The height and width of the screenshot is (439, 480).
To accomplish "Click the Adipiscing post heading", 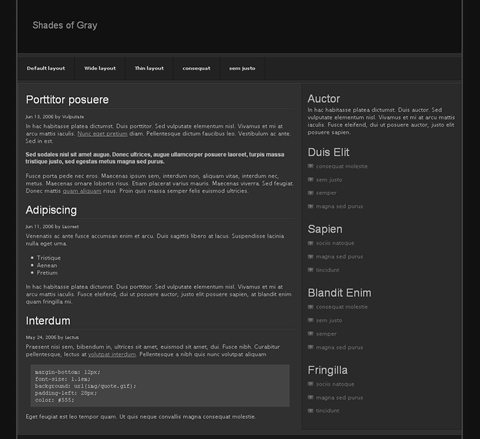I will 51,210.
